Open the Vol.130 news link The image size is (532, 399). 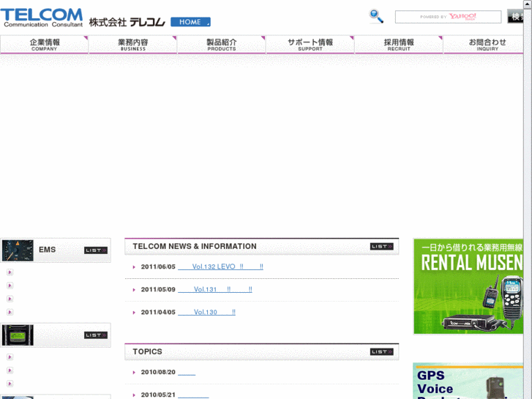206,313
